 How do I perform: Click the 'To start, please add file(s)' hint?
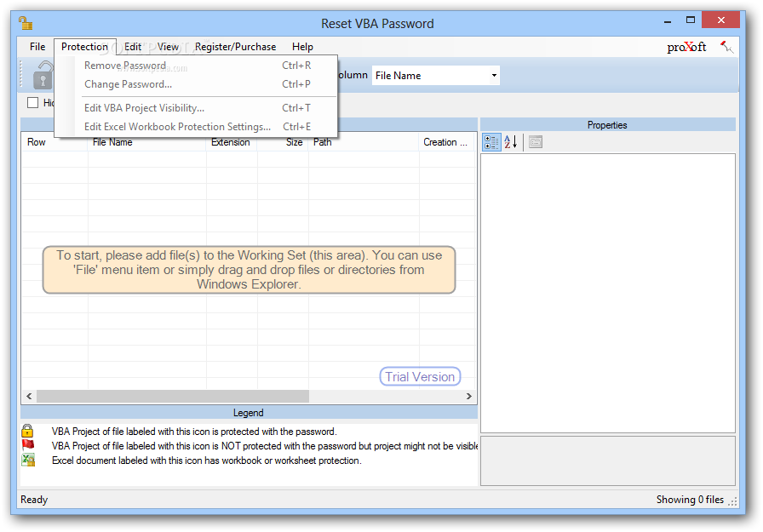[x=250, y=269]
